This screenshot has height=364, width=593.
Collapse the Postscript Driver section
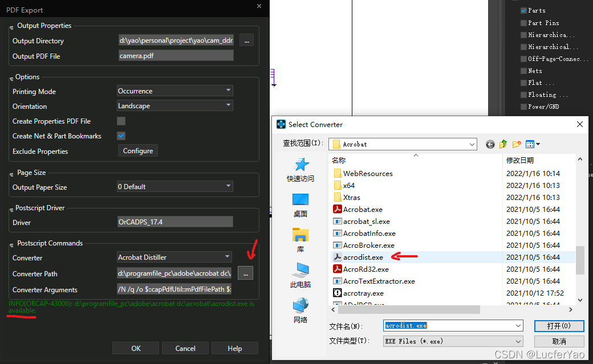(11, 210)
